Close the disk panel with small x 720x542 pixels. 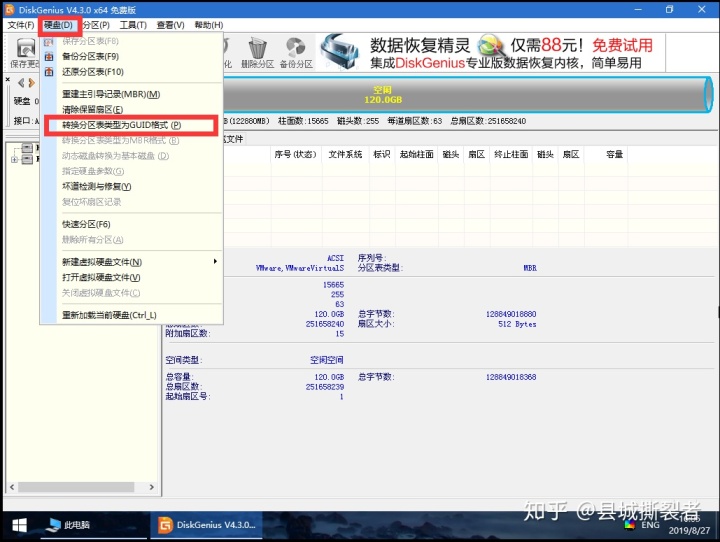(x=8, y=79)
